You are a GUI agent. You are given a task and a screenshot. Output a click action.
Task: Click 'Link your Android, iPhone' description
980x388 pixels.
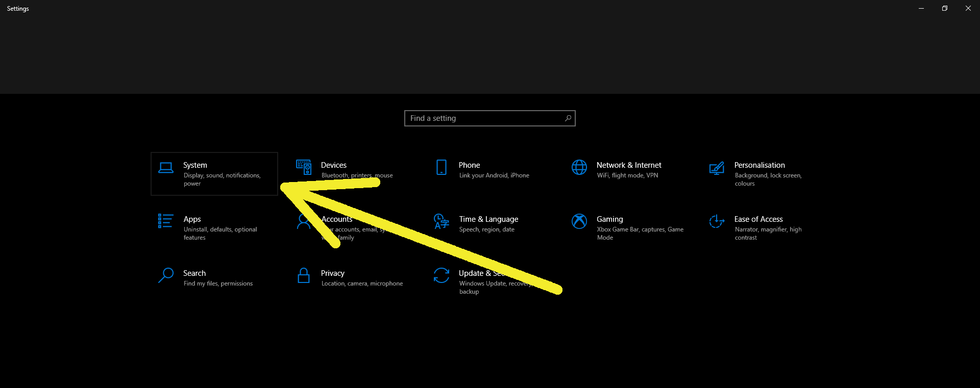pyautogui.click(x=494, y=175)
